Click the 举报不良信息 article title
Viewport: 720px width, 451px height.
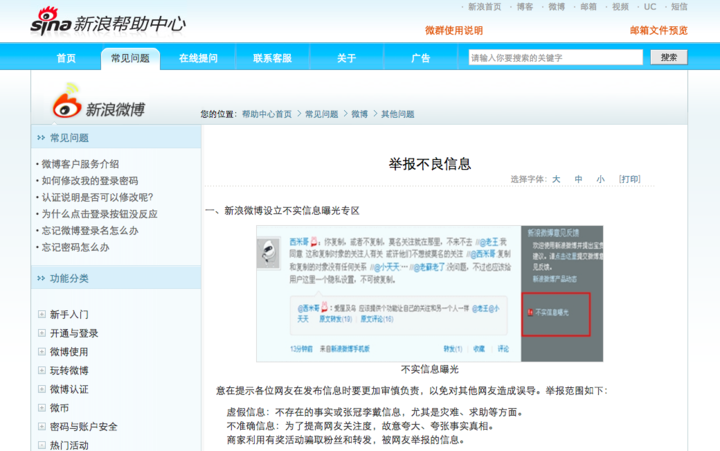(430, 164)
